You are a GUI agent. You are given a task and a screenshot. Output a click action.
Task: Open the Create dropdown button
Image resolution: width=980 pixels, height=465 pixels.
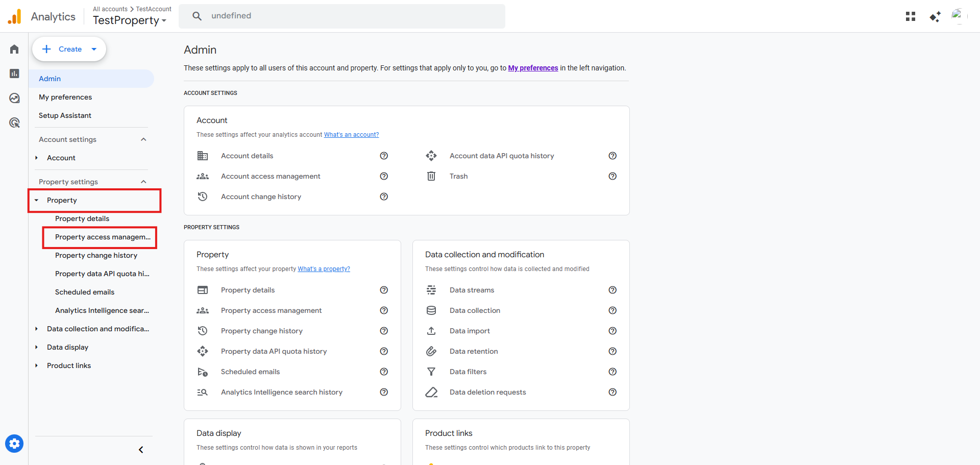[x=69, y=49]
